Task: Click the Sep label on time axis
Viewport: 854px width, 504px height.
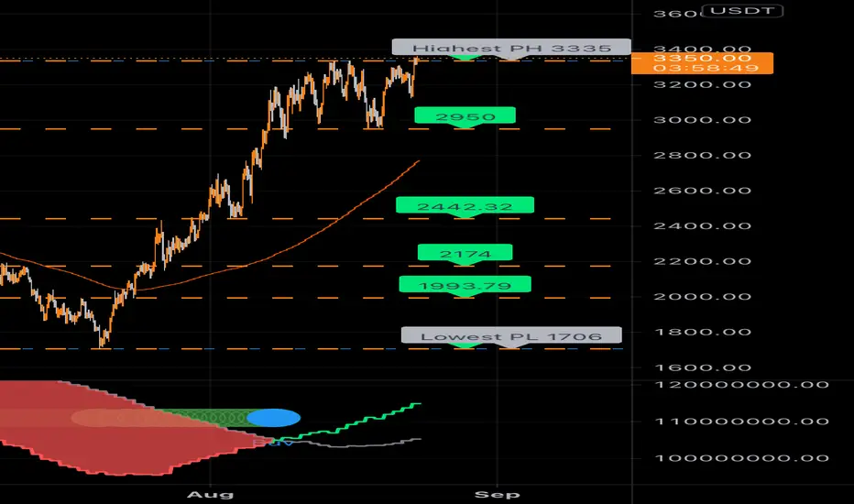Action: (x=498, y=495)
